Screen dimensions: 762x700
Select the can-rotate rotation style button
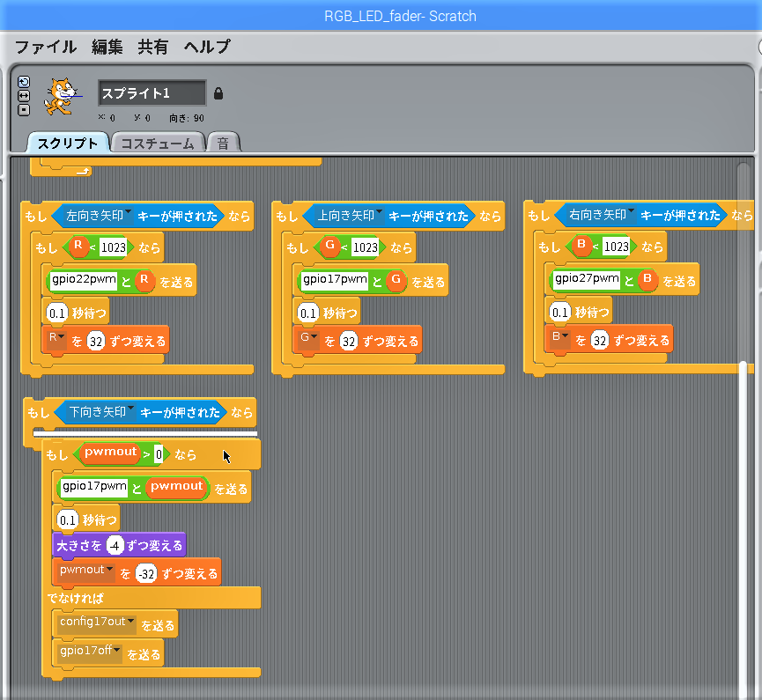click(x=24, y=82)
